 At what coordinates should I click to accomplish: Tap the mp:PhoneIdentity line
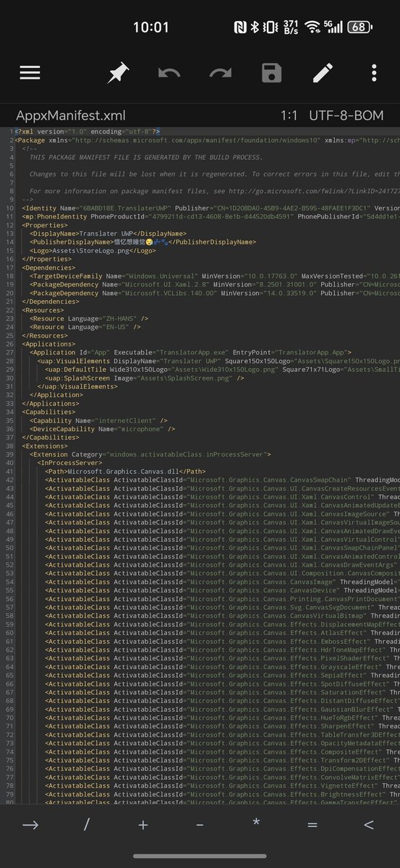pyautogui.click(x=210, y=216)
